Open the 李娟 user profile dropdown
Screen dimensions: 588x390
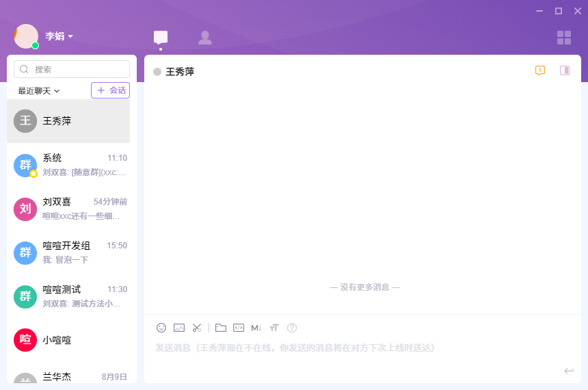point(59,36)
